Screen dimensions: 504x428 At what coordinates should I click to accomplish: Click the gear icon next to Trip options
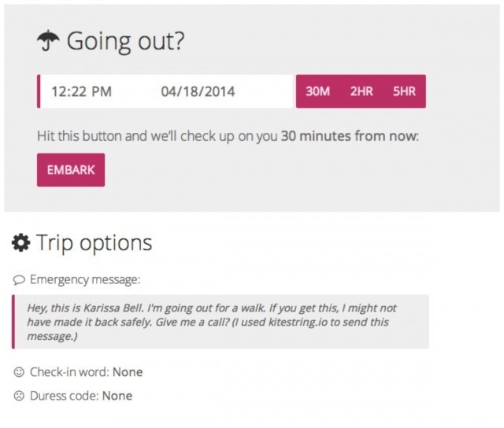(x=21, y=242)
